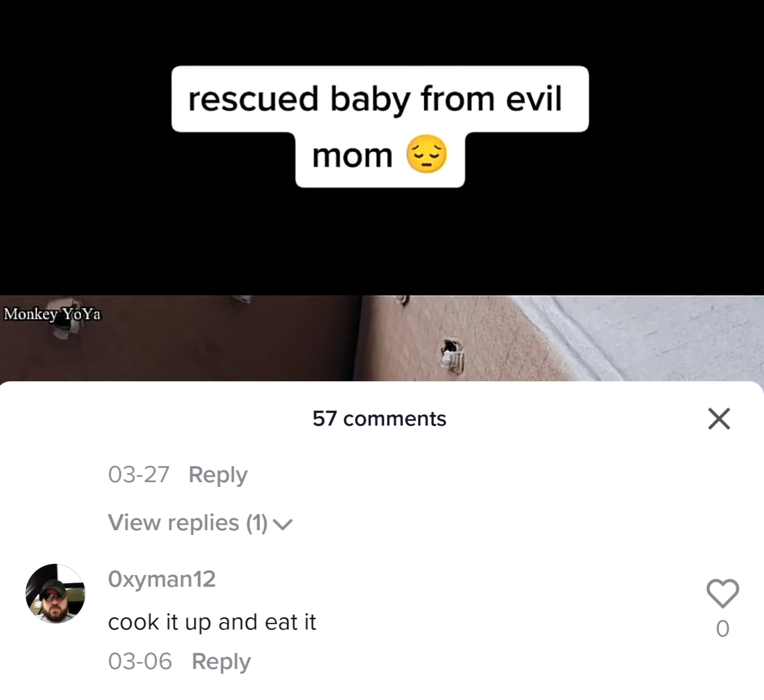Select the comment text cook it up and eat it
764x700 pixels.
(x=212, y=622)
